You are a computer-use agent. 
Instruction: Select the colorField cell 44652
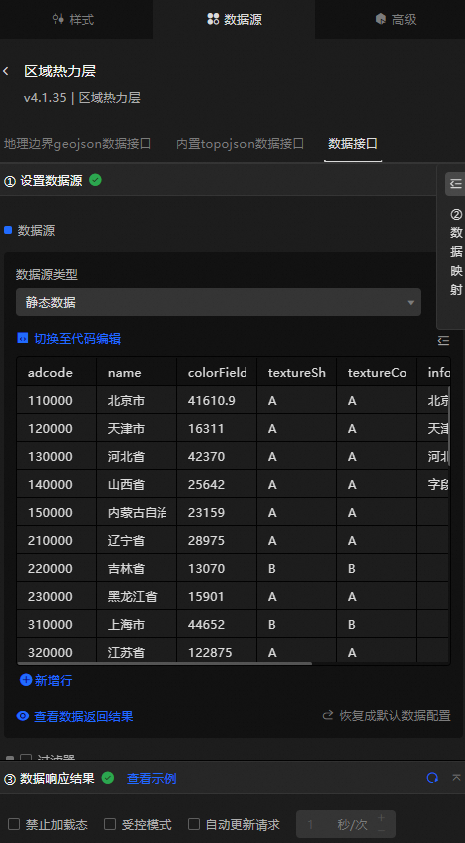pyautogui.click(x=217, y=624)
